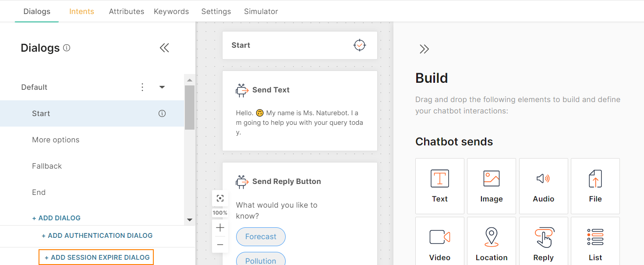The width and height of the screenshot is (644, 265).
Task: Collapse the Build panel with chevrons
Action: 424,49
